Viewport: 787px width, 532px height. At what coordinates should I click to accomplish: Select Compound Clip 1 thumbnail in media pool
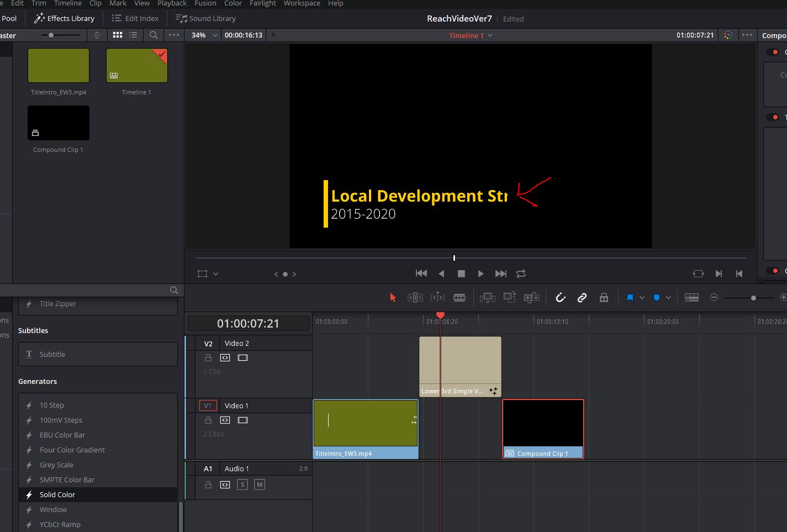(x=59, y=123)
